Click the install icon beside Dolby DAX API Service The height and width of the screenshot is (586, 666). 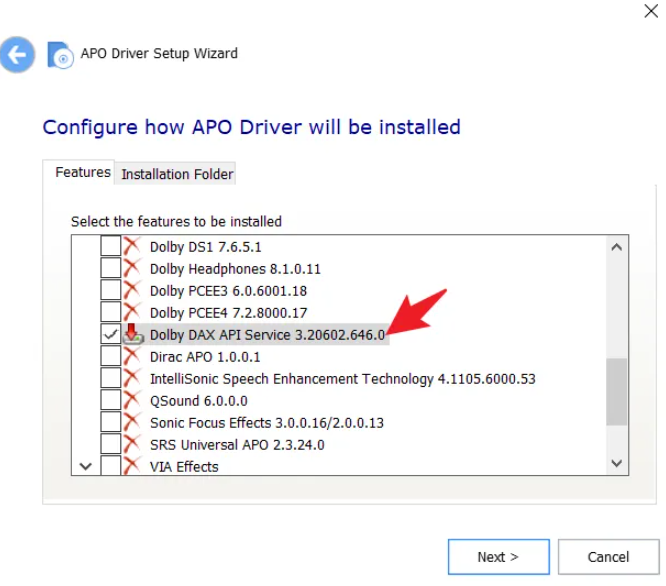click(x=132, y=334)
